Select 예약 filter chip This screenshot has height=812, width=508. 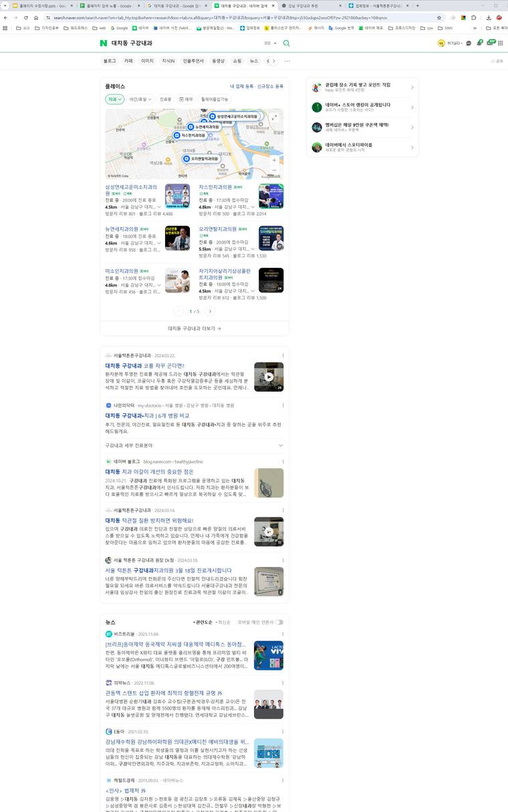point(186,99)
